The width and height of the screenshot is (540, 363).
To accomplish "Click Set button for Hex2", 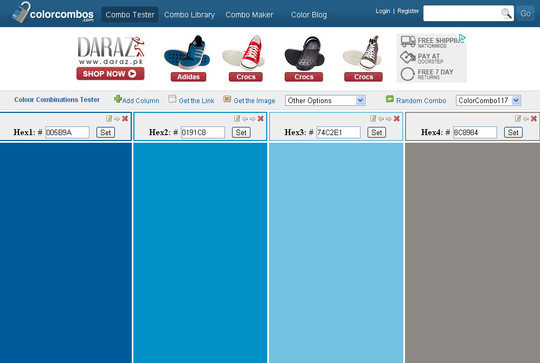I will click(x=241, y=132).
